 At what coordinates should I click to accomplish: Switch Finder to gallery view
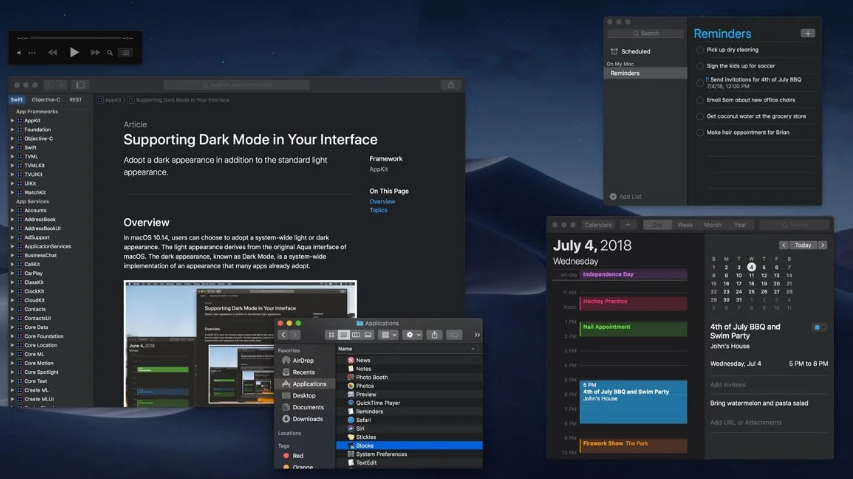click(368, 335)
